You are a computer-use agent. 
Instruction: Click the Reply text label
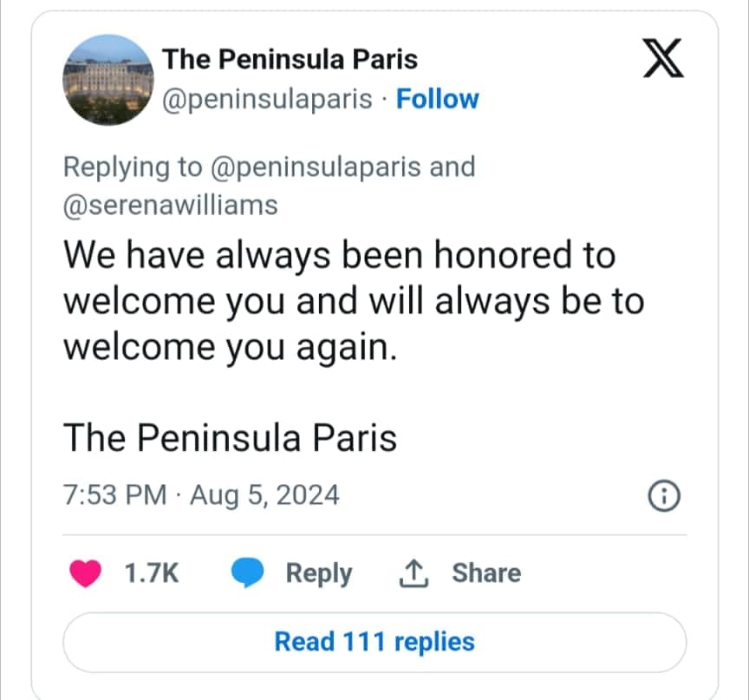tap(319, 573)
